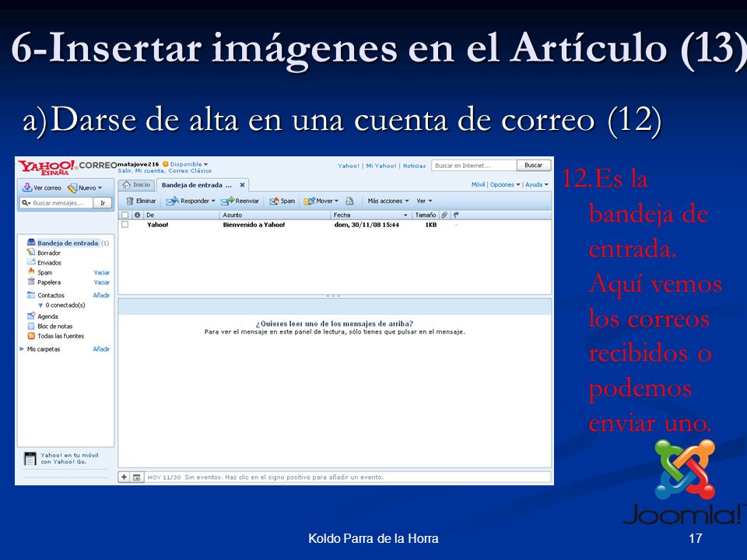Focus the Buscar en Internet field
Screen dimensions: 747x560
tap(474, 166)
